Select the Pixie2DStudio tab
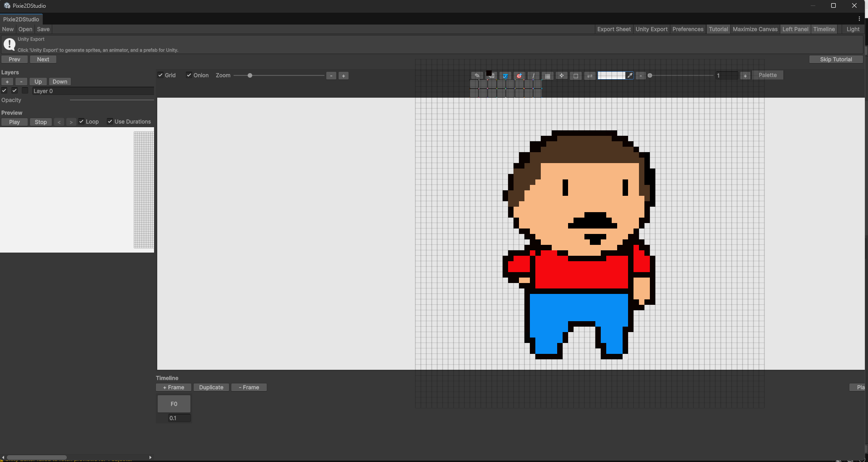Viewport: 868px width, 462px height. [x=21, y=19]
